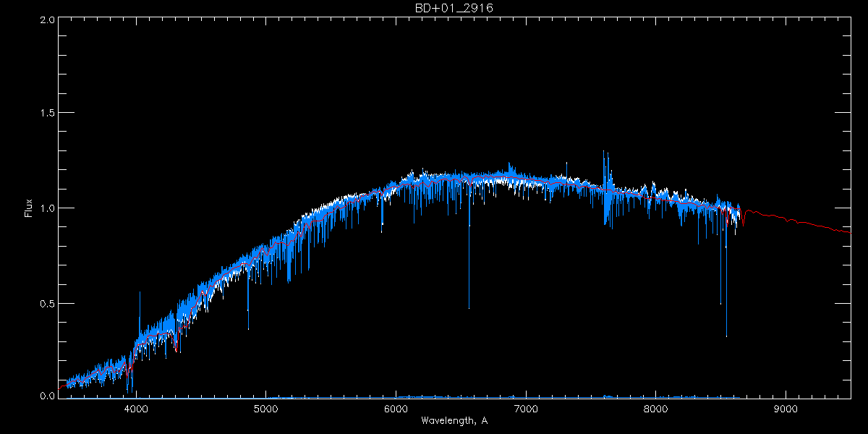Click the tall blue spikes near 7600

[605, 163]
